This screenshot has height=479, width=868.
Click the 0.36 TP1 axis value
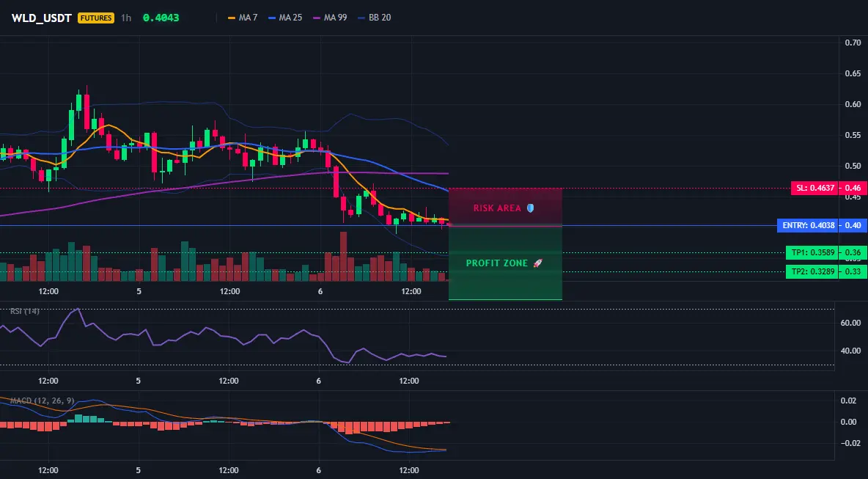[x=853, y=253]
